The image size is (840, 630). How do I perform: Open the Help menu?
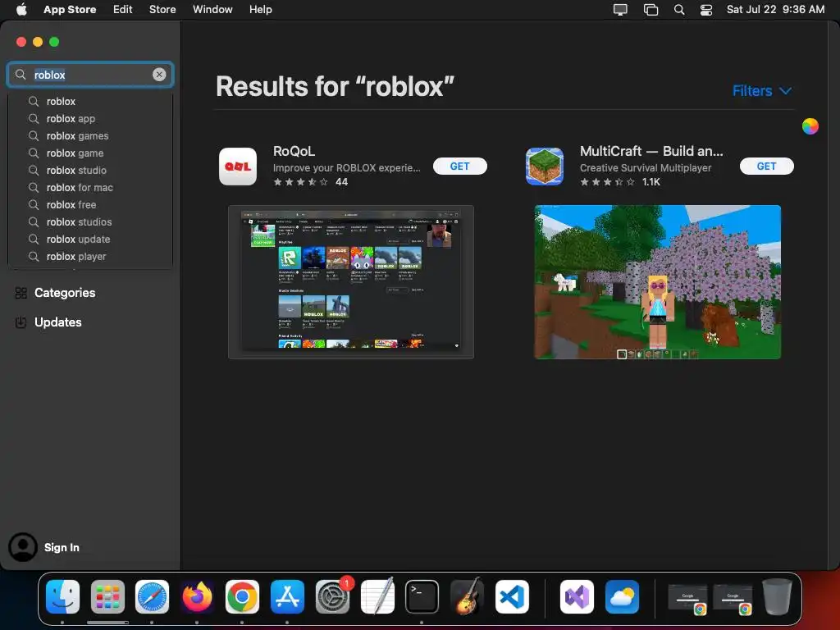[x=260, y=9]
